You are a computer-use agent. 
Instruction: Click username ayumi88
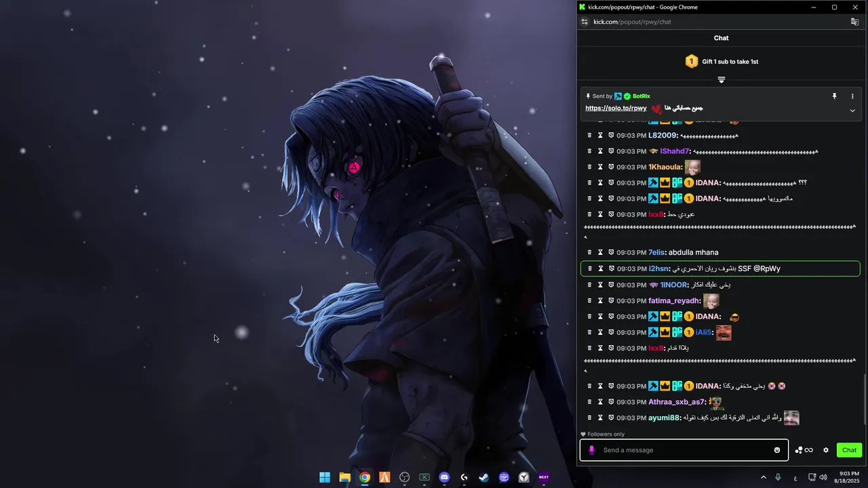[x=664, y=418]
